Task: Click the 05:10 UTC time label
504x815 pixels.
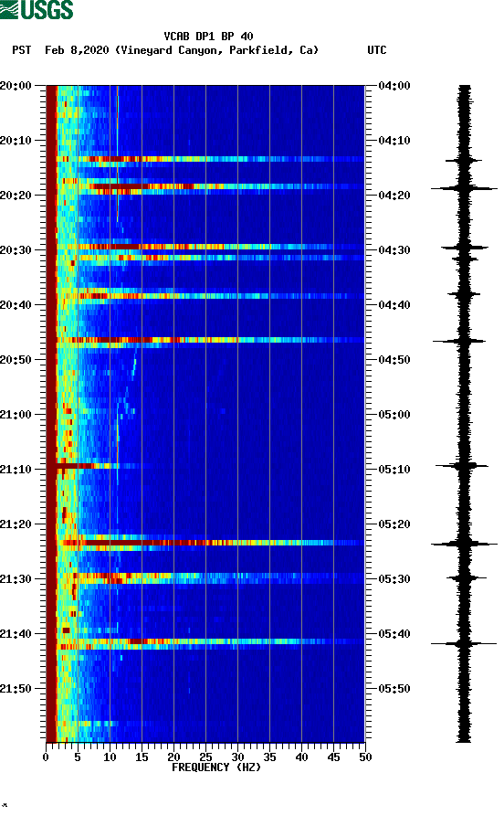Action: [x=394, y=470]
